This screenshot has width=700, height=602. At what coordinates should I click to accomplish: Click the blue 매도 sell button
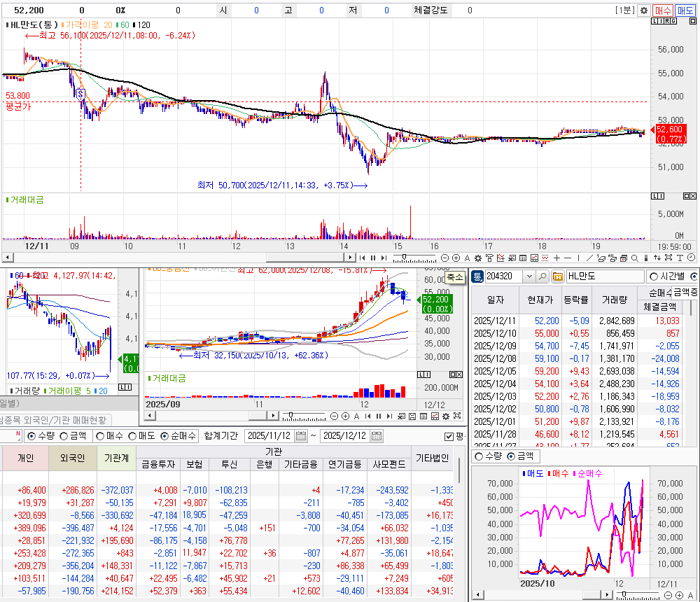685,10
